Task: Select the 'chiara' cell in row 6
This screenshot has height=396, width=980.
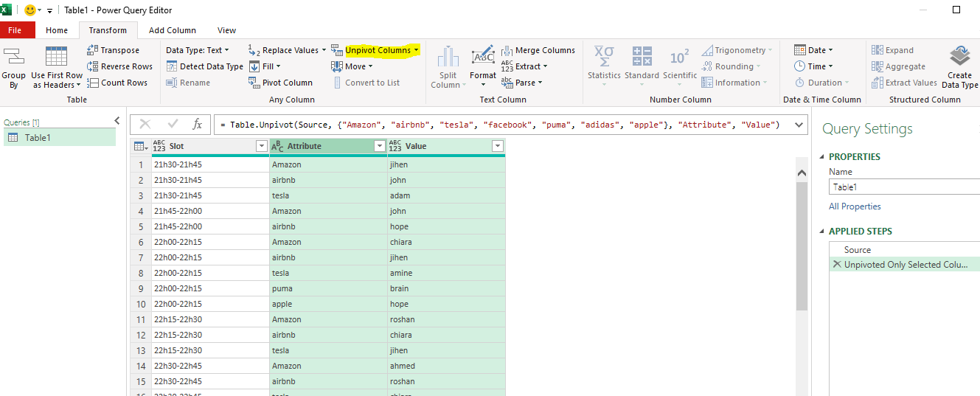Action: click(x=446, y=242)
